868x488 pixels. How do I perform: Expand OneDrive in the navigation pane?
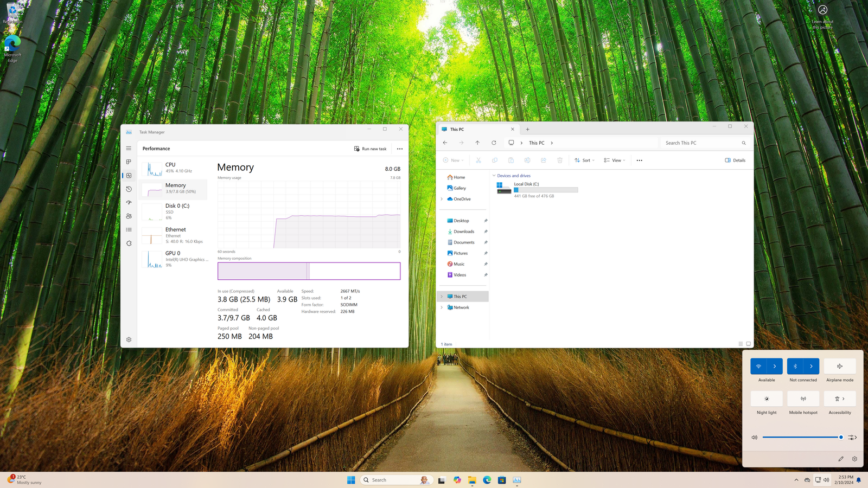[442, 199]
